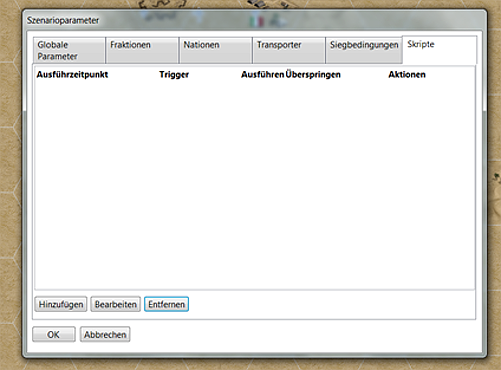Confirm the dialog with OK
The image size is (501, 370).
[x=54, y=334]
